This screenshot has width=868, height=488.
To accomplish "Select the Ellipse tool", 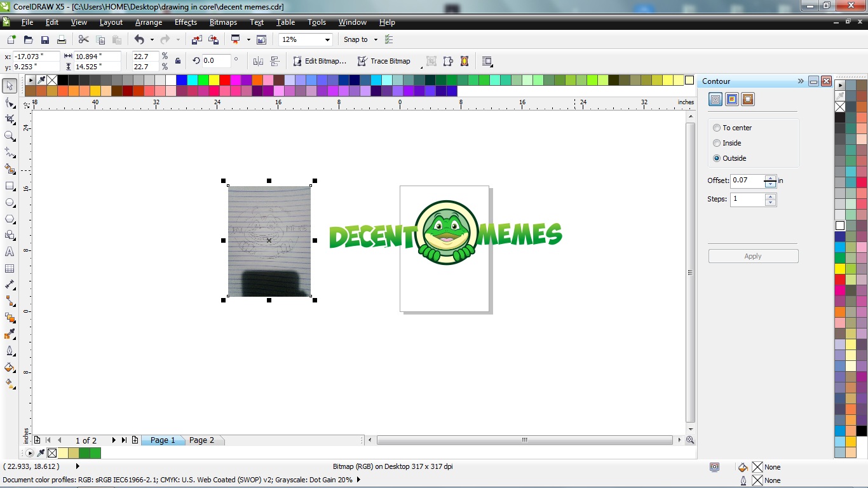I will pyautogui.click(x=10, y=203).
